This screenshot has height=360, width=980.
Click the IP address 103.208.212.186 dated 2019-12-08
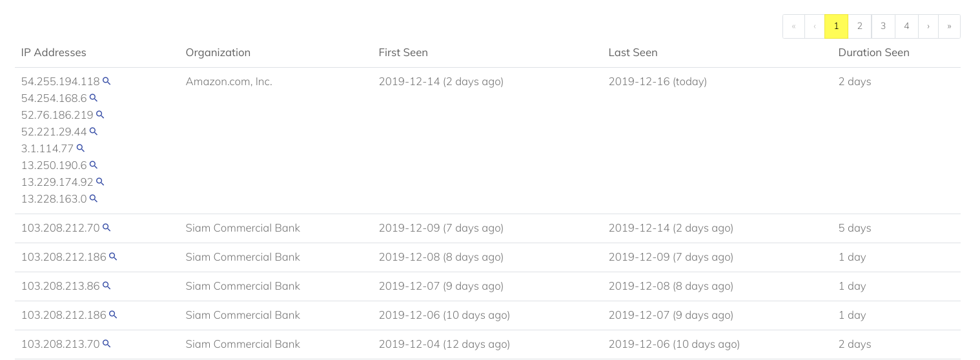(63, 257)
